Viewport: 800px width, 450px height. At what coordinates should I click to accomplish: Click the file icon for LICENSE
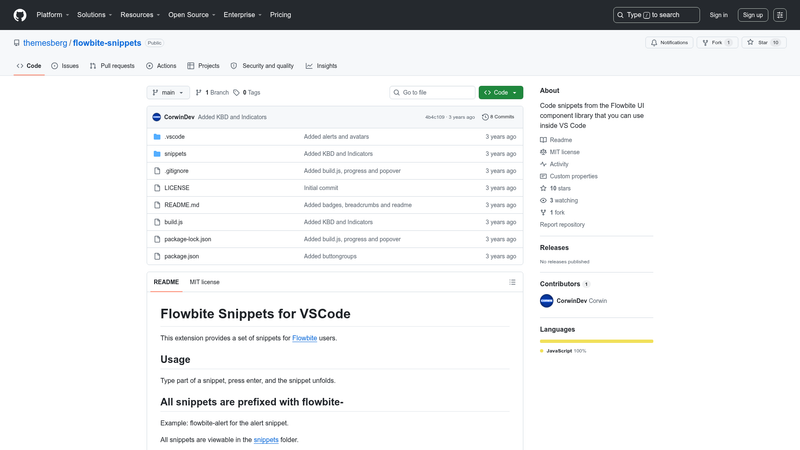(x=157, y=188)
